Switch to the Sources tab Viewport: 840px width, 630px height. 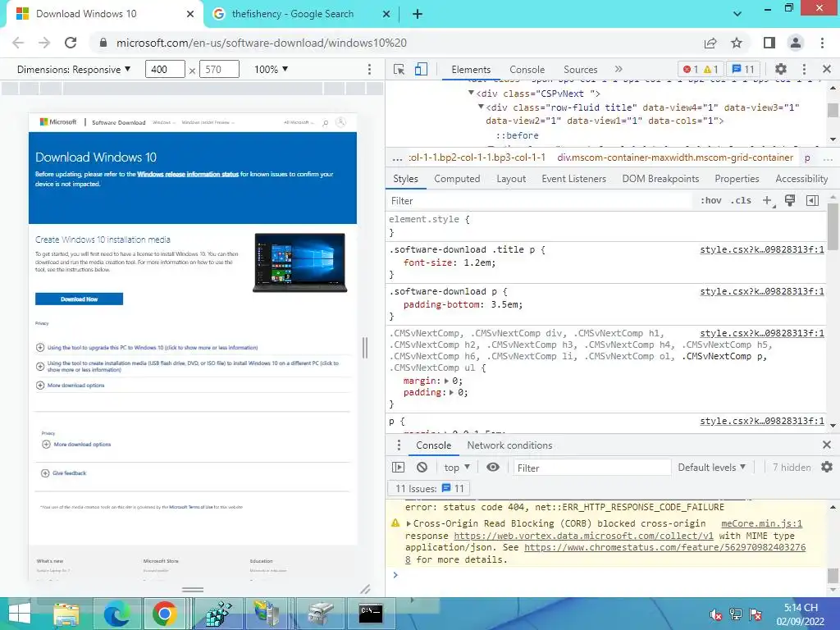click(580, 70)
